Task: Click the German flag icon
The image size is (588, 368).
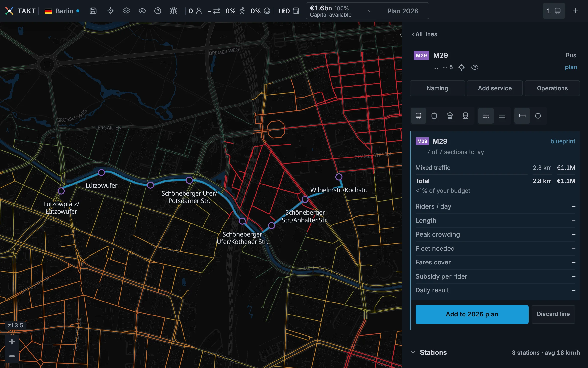Action: click(48, 11)
